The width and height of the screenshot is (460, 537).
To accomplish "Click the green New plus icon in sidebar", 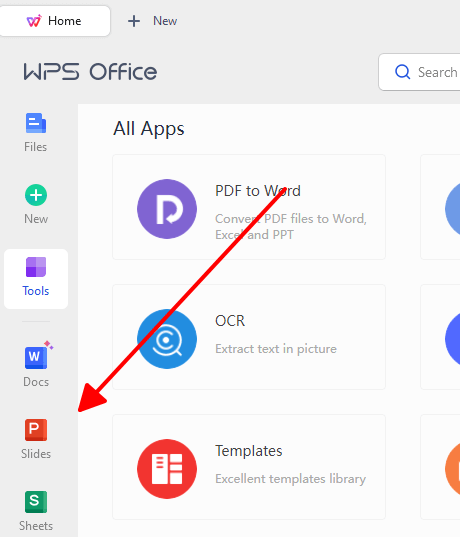I will [36, 195].
